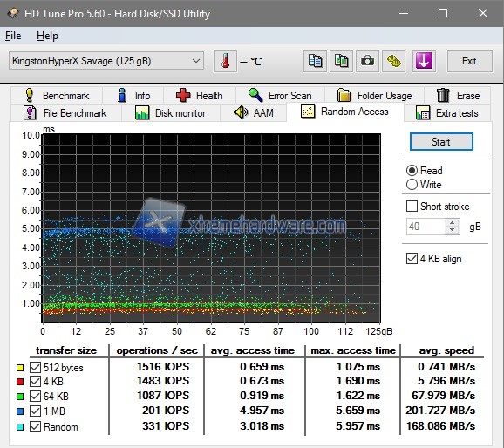The width and height of the screenshot is (504, 448).
Task: Click the 201.727 MB/s avg speed value
Action: (440, 411)
